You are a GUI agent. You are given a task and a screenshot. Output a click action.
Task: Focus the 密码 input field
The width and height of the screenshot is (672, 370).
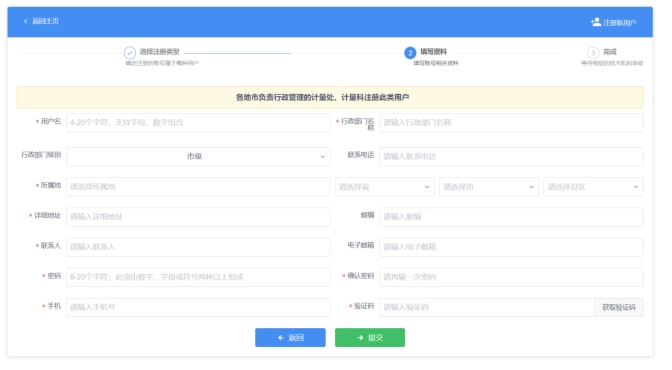[198, 277]
